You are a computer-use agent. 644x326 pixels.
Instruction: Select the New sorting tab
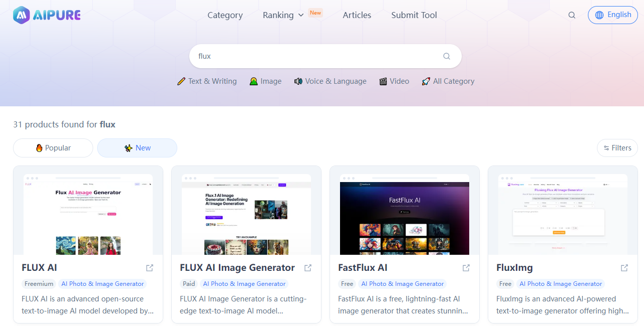137,148
